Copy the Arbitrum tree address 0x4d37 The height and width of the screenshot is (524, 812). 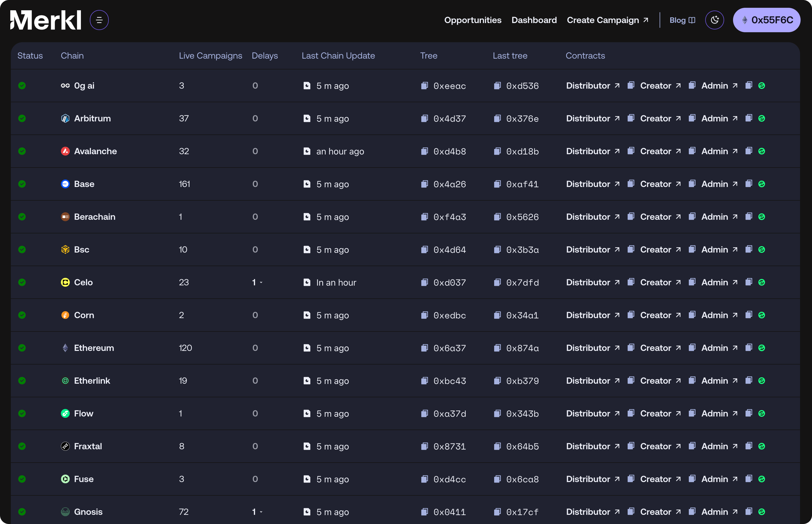pos(425,118)
